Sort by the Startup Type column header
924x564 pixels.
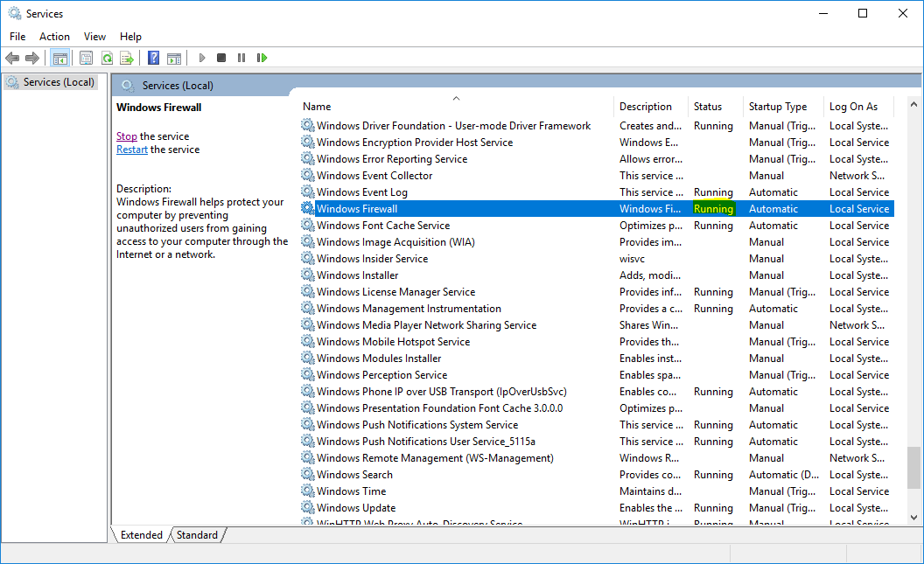(x=783, y=107)
